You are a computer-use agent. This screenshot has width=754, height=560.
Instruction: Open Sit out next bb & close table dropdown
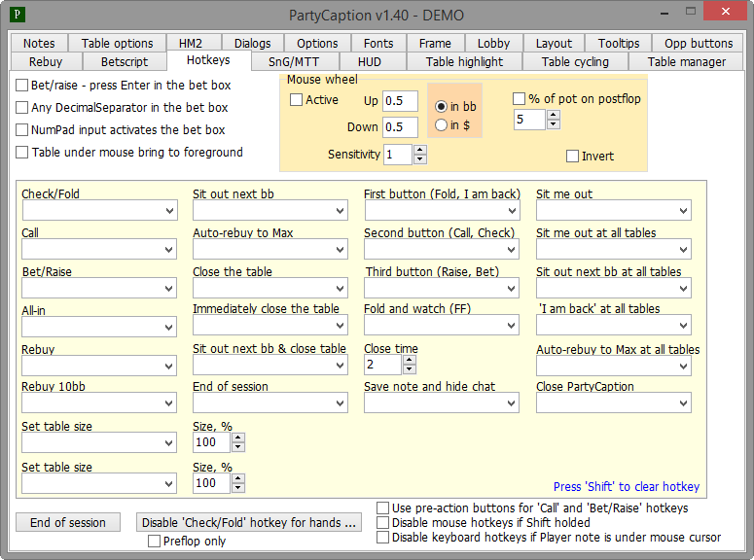270,366
